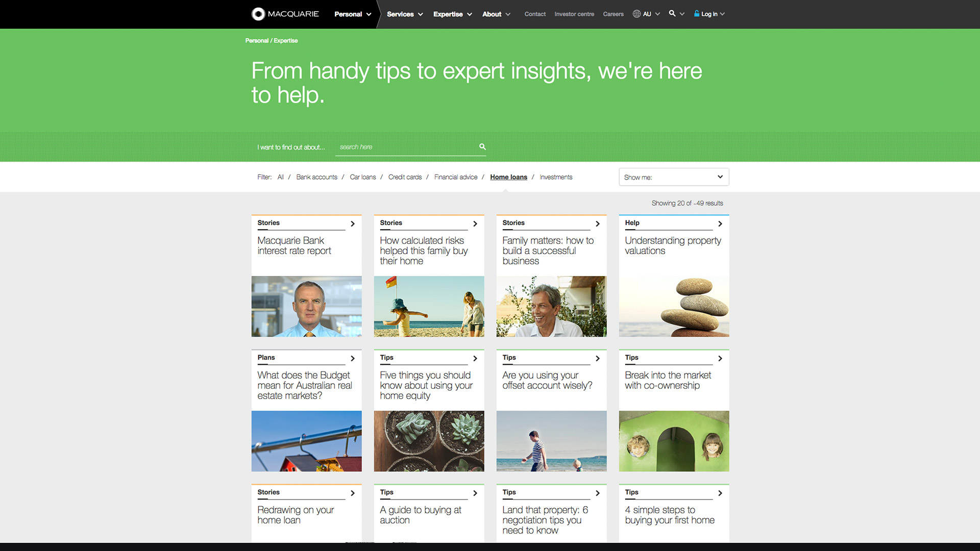980x551 pixels.
Task: Click the 'I want to find out about...' label
Action: tap(291, 147)
